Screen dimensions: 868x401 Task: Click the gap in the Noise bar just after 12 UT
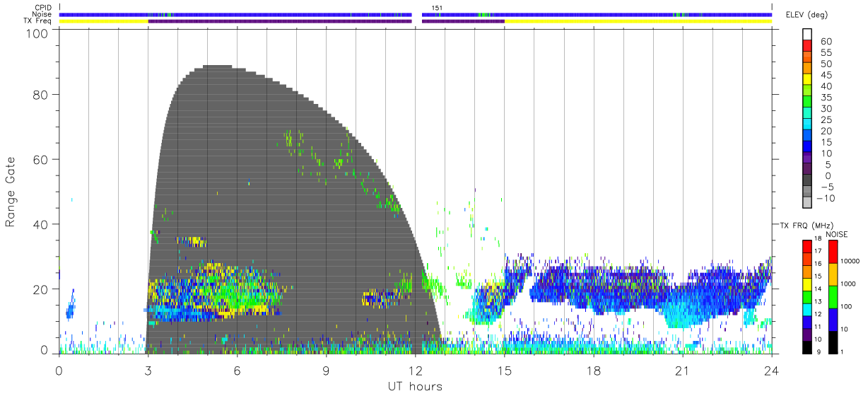click(417, 14)
